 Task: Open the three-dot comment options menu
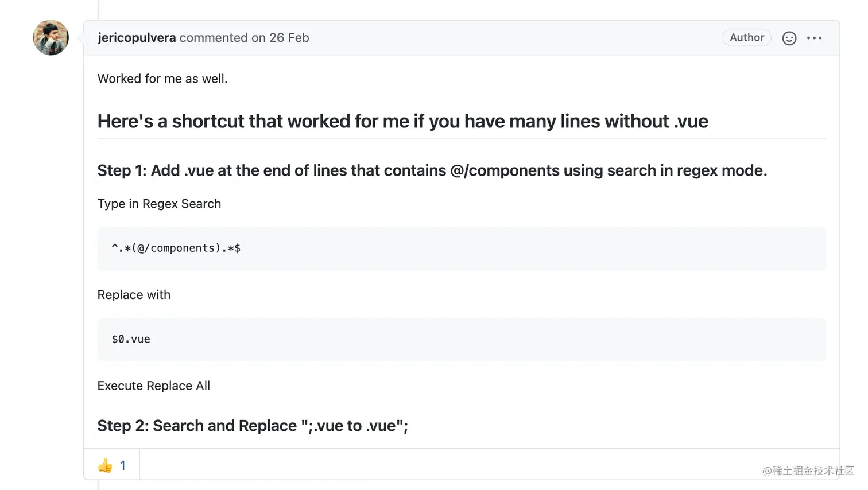[x=814, y=38]
